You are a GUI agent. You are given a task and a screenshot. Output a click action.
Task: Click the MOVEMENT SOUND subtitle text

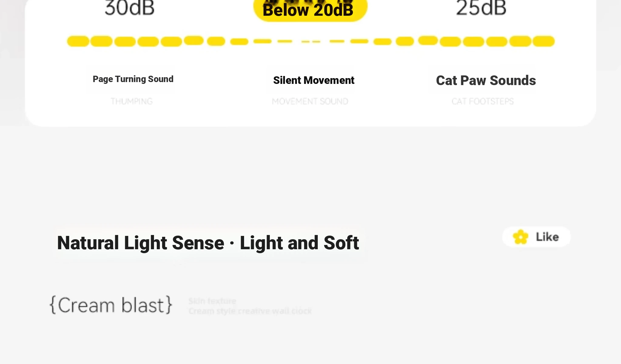click(310, 101)
